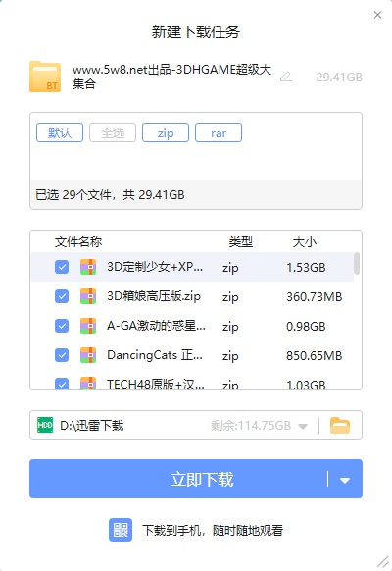Click the BT folder icon

tap(45, 77)
